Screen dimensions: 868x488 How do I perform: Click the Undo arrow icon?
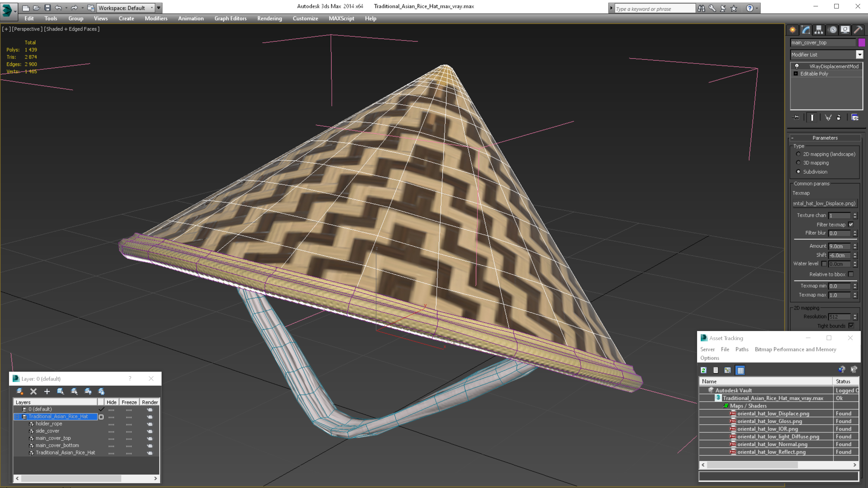[58, 8]
